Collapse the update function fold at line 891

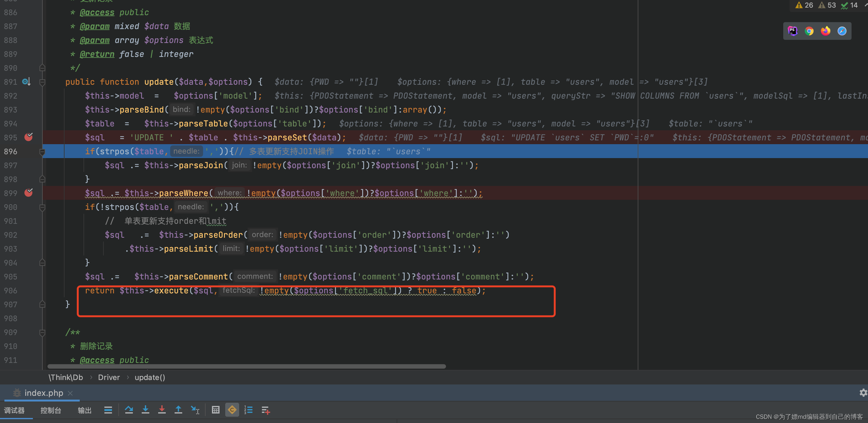click(42, 82)
